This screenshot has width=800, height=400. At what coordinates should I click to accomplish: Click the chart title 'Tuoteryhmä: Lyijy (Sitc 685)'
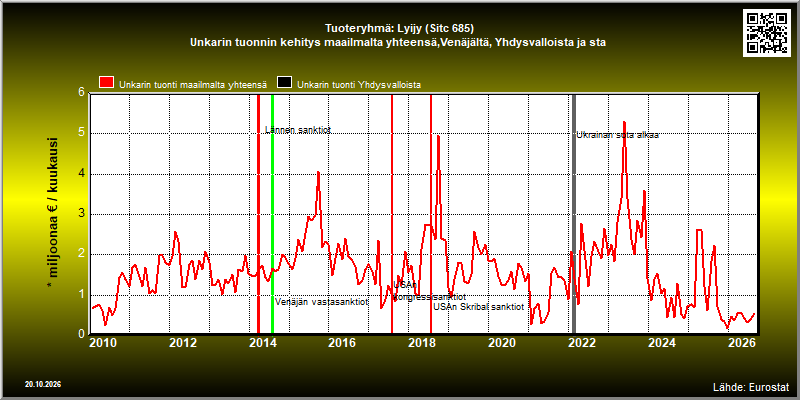[400, 28]
